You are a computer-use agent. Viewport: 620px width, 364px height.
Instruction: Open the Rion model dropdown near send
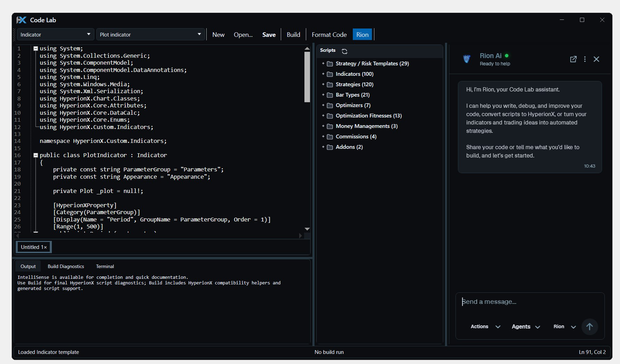[565, 326]
